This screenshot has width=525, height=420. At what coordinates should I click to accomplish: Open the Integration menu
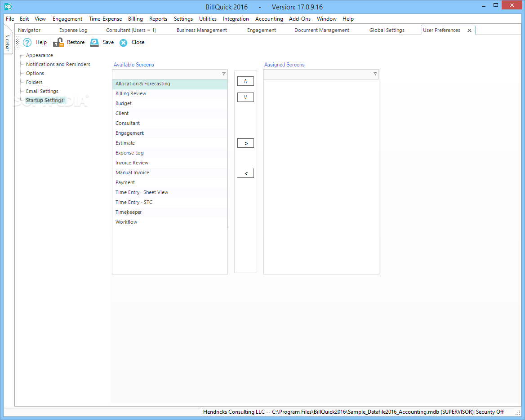coord(236,19)
